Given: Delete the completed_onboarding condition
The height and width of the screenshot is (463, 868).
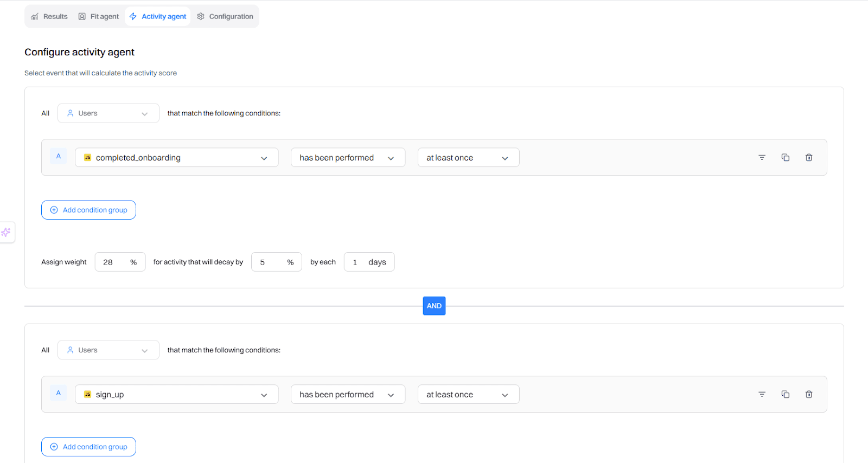Looking at the screenshot, I should 808,158.
